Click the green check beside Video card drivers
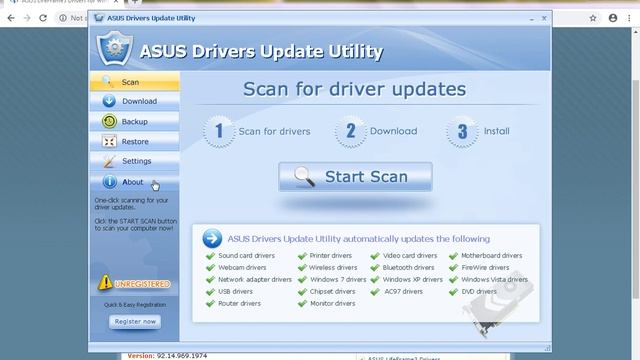 (x=375, y=256)
